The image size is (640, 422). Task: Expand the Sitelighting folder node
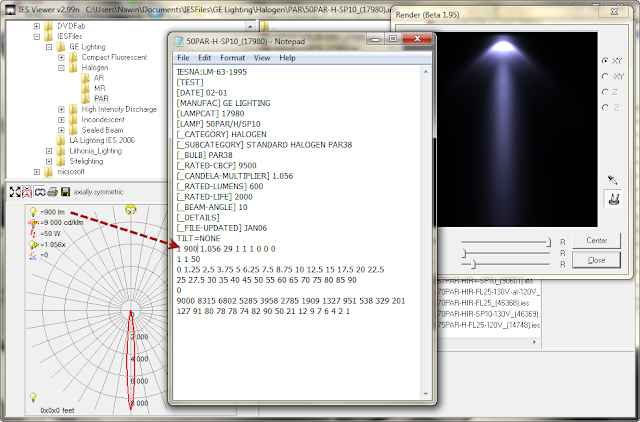click(x=49, y=161)
